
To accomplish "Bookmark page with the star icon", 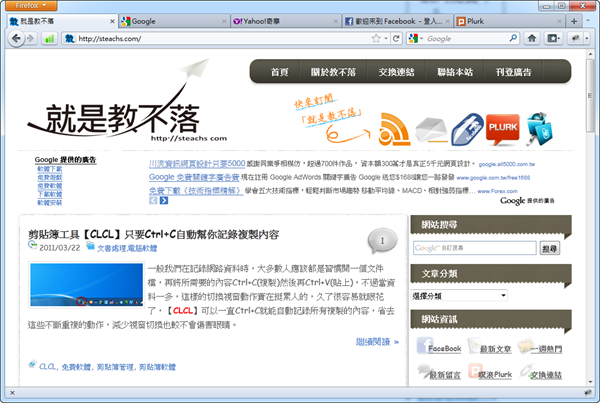I will click(x=376, y=38).
